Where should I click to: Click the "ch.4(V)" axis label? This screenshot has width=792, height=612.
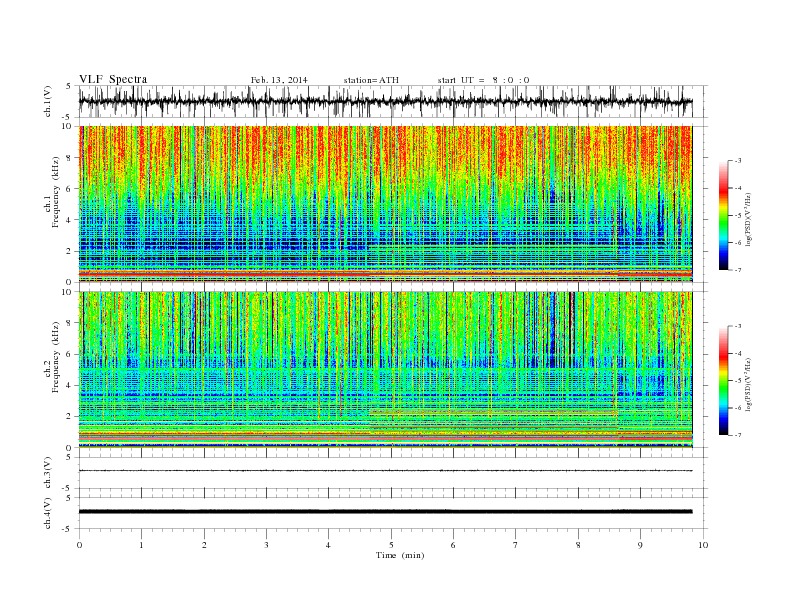click(49, 513)
